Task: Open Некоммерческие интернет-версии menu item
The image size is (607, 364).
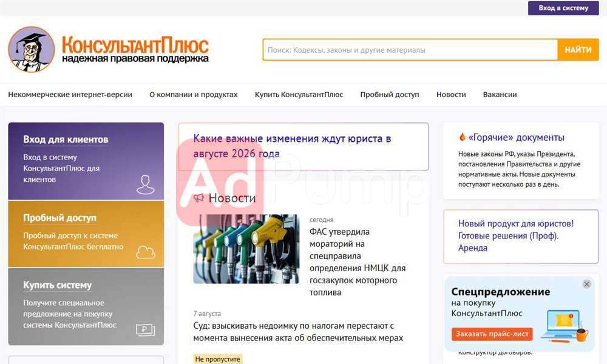Action: click(70, 95)
